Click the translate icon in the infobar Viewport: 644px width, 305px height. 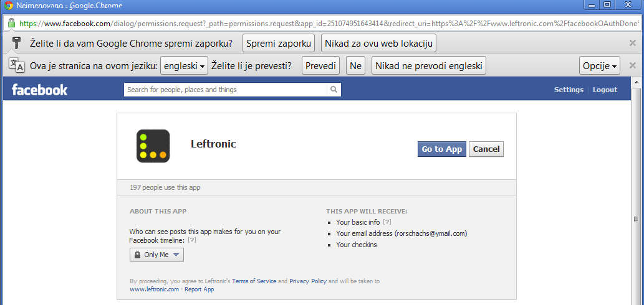(x=16, y=65)
